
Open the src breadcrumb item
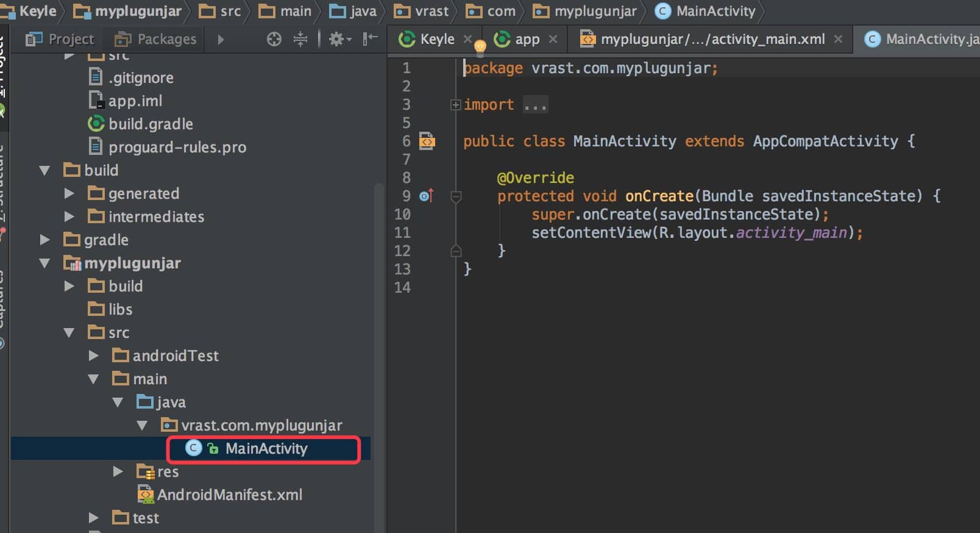click(220, 11)
